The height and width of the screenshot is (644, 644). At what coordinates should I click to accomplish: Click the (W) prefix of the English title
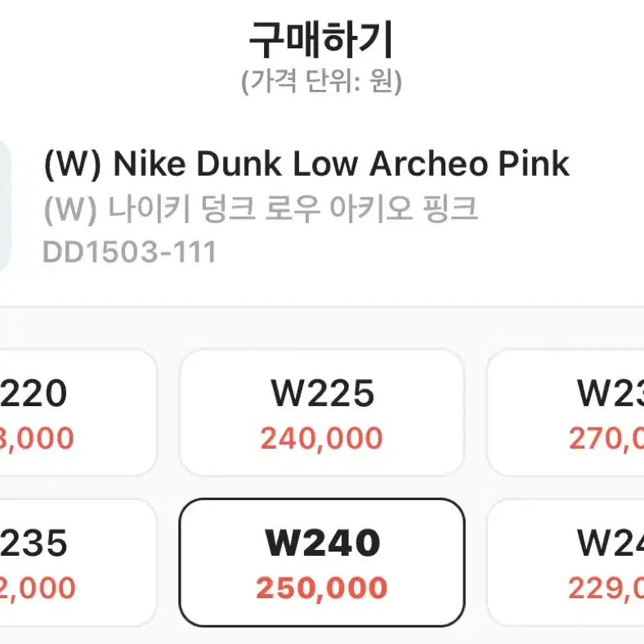[x=72, y=164]
